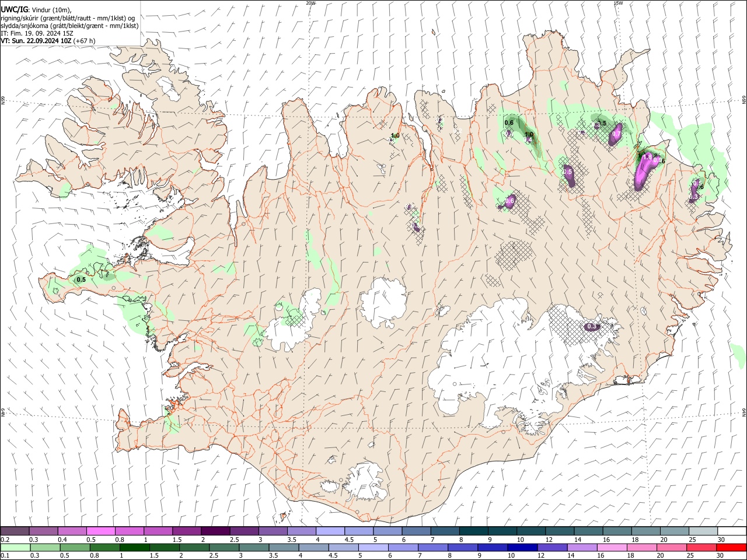
Task: Click the darkest purple 2 snow legend swatch
Action: [x=215, y=531]
